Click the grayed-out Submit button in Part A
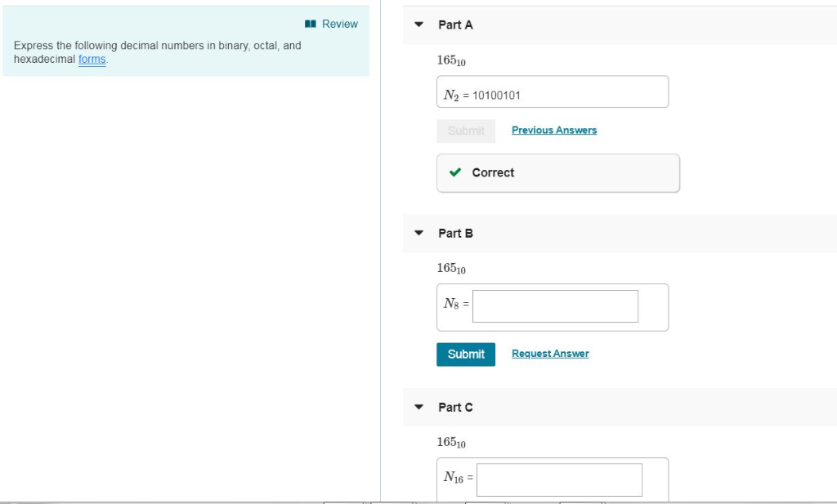 [x=466, y=130]
